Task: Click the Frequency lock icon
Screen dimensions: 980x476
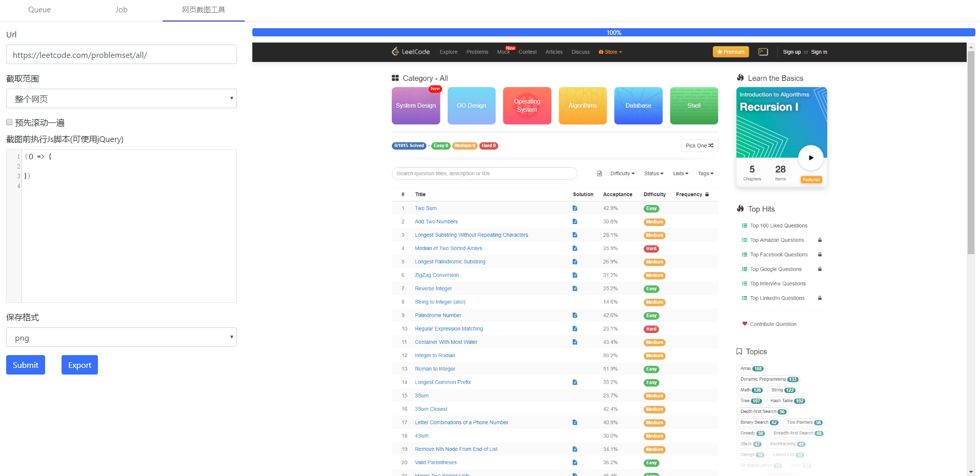Action: 707,194
